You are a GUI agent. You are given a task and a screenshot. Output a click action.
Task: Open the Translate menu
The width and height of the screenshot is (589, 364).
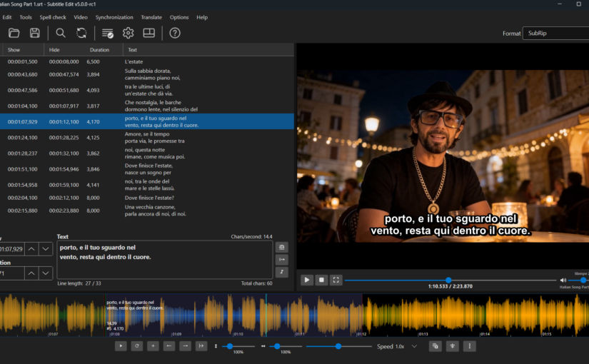(x=151, y=17)
